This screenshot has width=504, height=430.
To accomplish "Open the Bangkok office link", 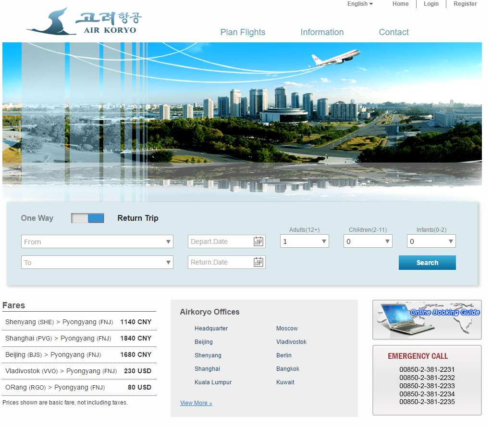I will point(288,369).
